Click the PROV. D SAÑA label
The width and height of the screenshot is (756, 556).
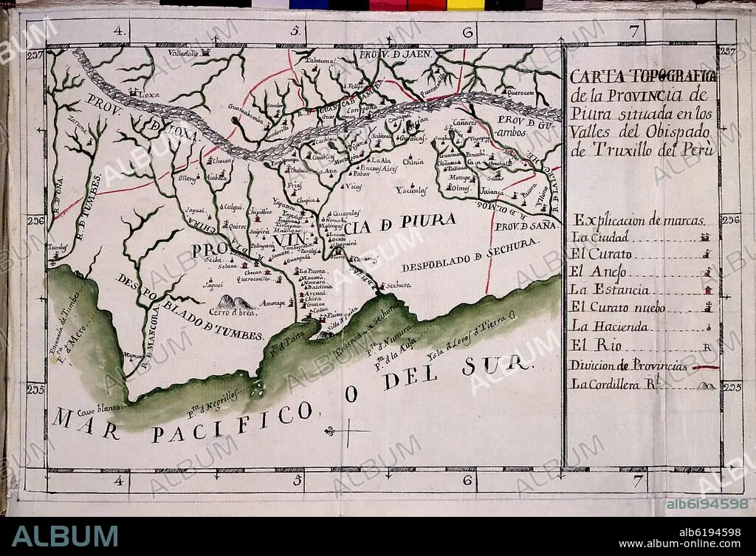(526, 227)
